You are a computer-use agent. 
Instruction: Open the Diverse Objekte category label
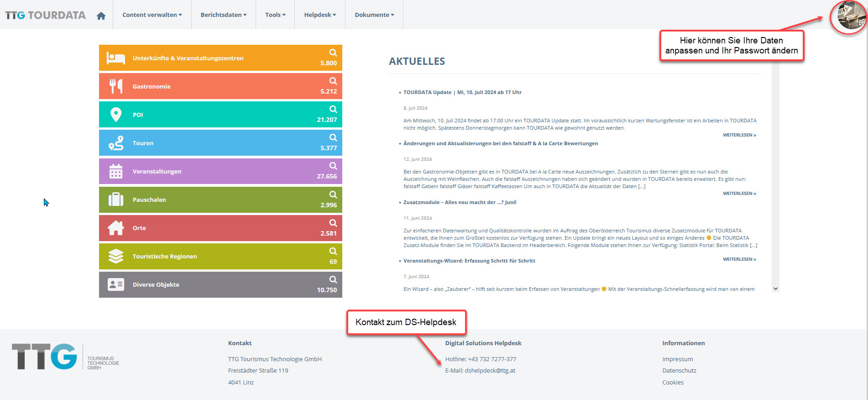coord(156,284)
